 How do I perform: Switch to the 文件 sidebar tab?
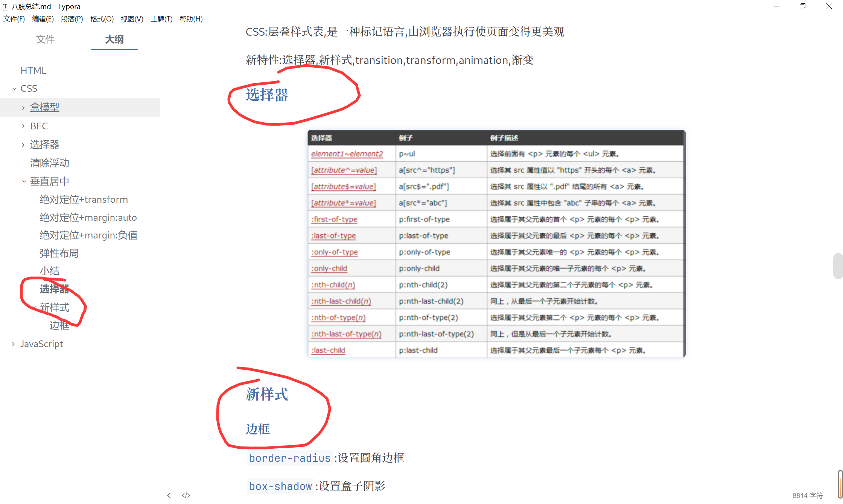(x=45, y=39)
